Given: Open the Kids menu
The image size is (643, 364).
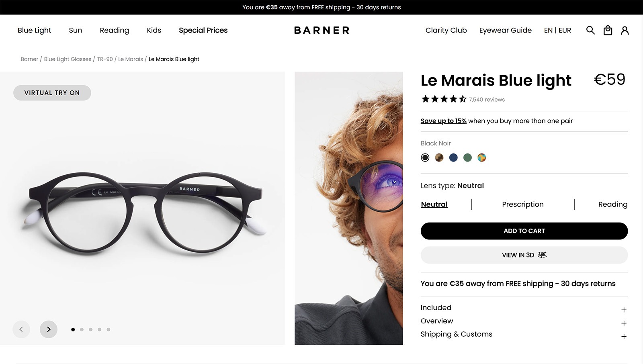Looking at the screenshot, I should click(x=154, y=30).
